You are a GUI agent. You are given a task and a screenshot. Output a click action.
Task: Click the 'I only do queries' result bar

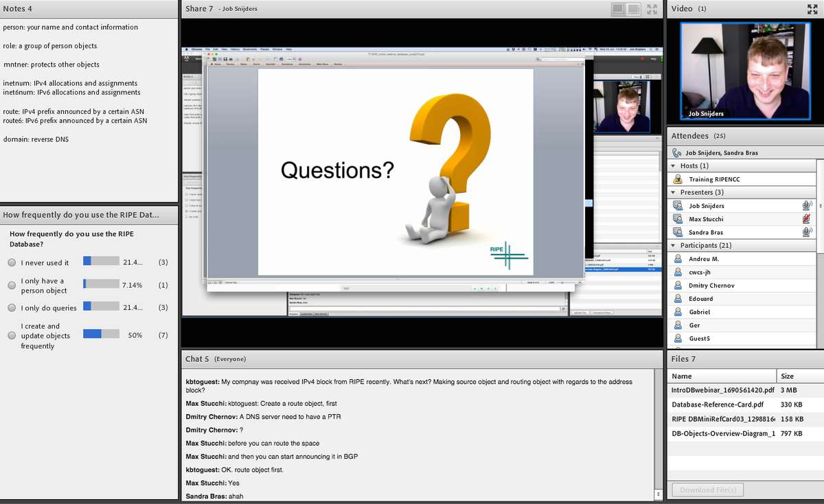(x=101, y=307)
